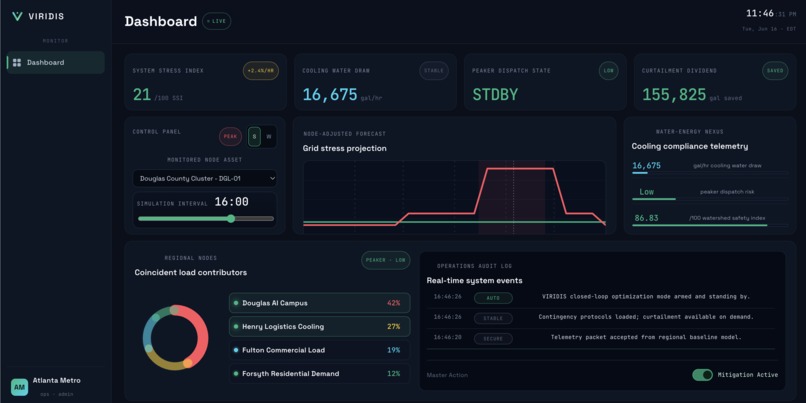
Task: Click the 86.83 watershed safety index value
Action: pos(646,218)
